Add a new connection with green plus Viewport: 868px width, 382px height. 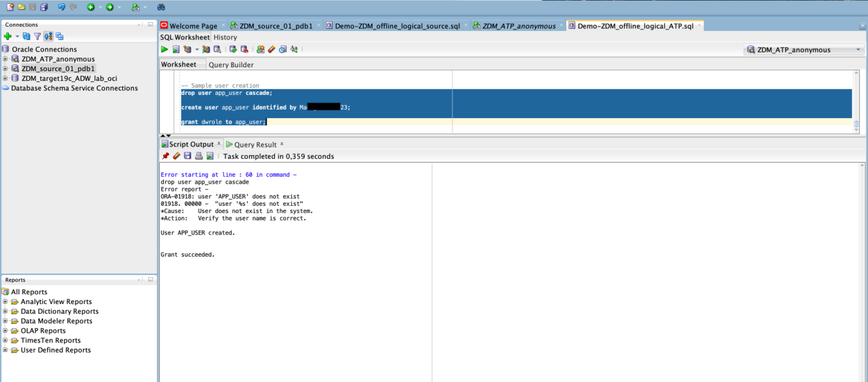[x=8, y=37]
